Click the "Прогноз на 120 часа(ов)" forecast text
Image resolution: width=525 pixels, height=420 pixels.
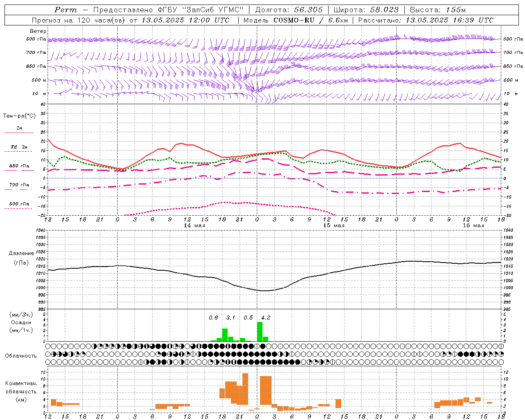79,20
